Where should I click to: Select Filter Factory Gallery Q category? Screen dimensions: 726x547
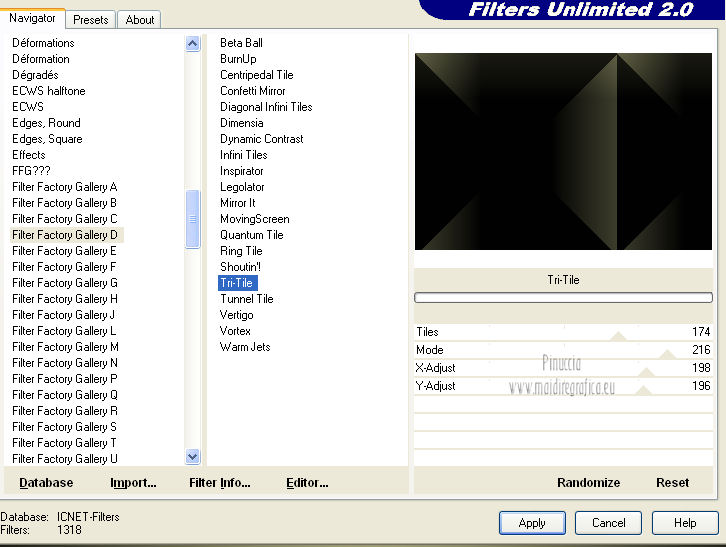point(65,395)
